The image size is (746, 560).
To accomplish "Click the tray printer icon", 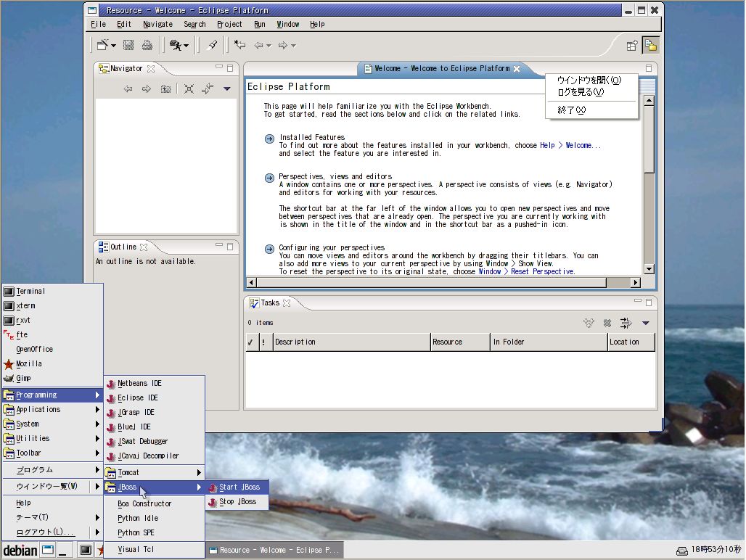I will [x=681, y=551].
